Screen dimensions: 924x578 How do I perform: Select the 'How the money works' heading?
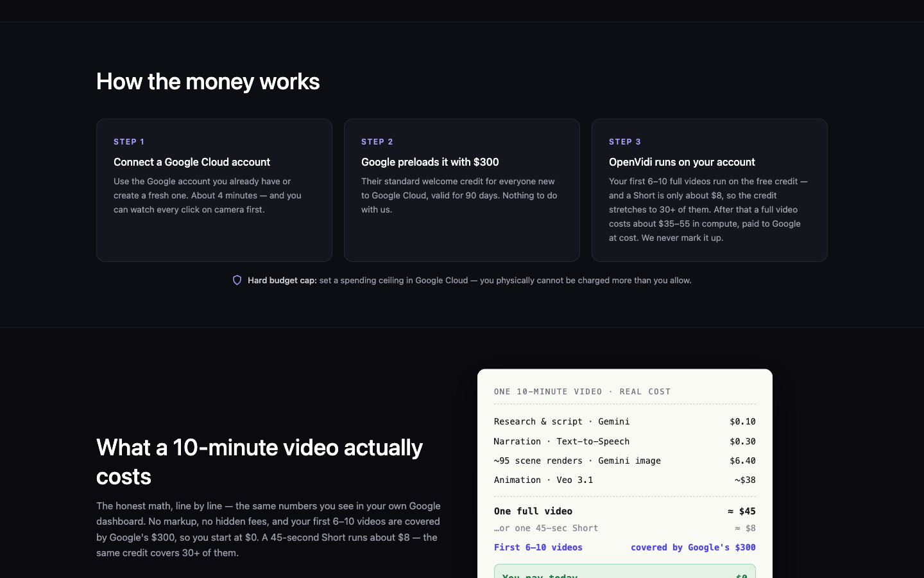click(208, 82)
